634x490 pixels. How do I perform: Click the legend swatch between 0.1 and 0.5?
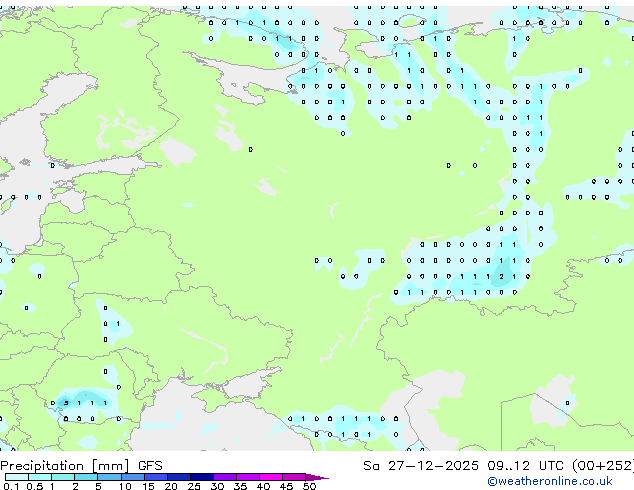17,477
